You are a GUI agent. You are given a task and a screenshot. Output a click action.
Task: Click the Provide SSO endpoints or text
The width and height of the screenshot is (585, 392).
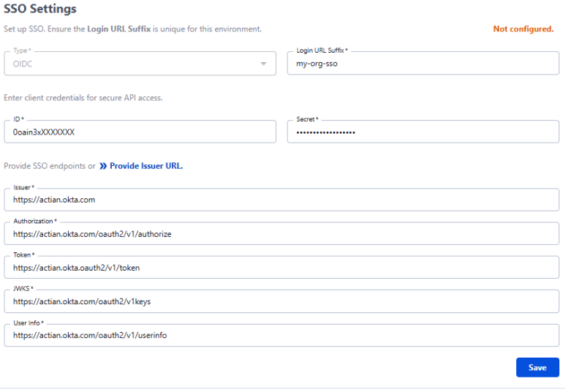pos(50,166)
